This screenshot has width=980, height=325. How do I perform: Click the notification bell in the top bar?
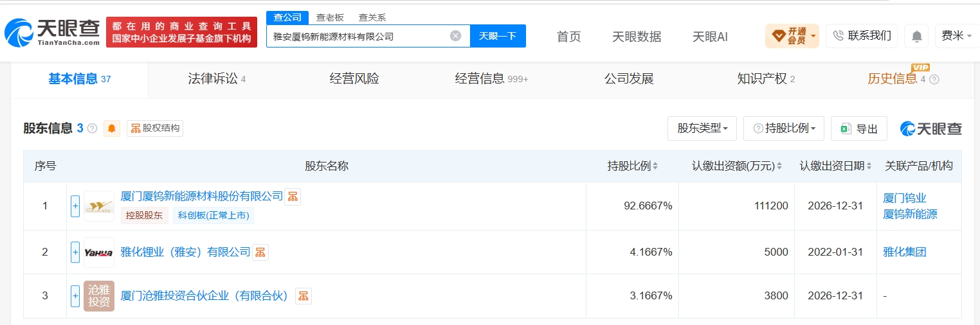pos(916,36)
